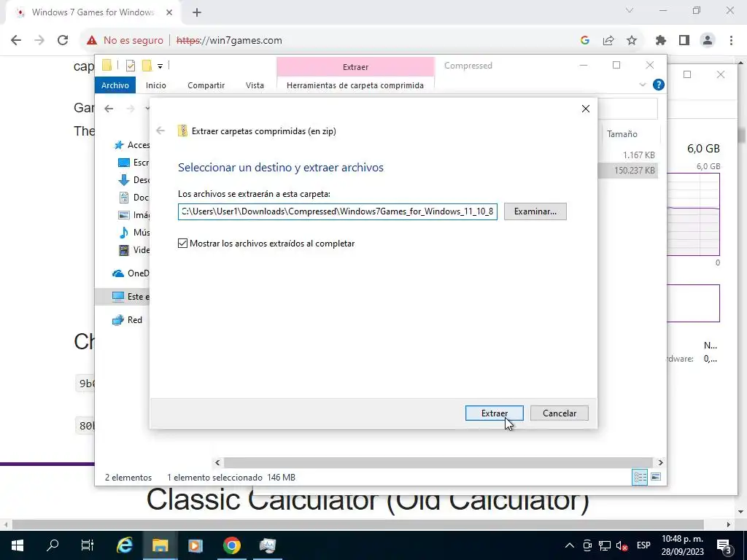747x560 pixels.
Task: Select Herramientas de carpeta comprimida tab
Action: (x=355, y=85)
